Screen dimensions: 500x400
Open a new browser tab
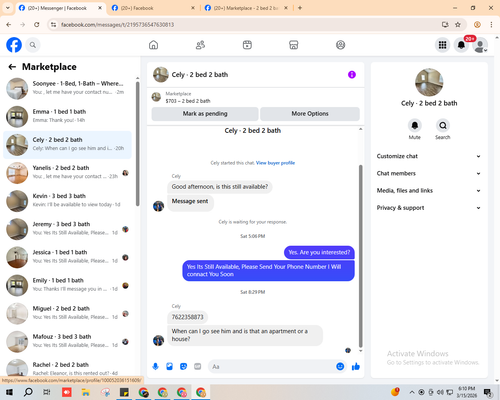(300, 8)
